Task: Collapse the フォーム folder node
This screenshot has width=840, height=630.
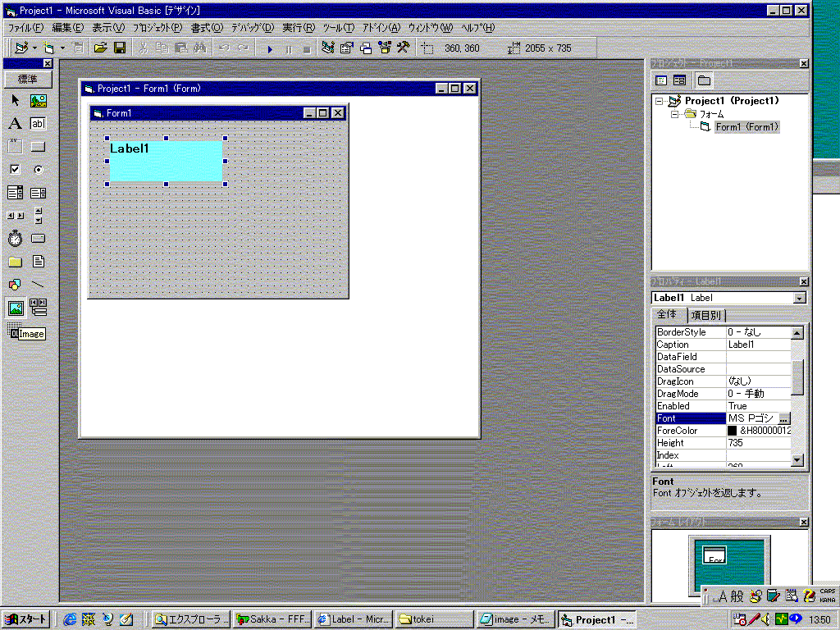Action: pos(675,114)
